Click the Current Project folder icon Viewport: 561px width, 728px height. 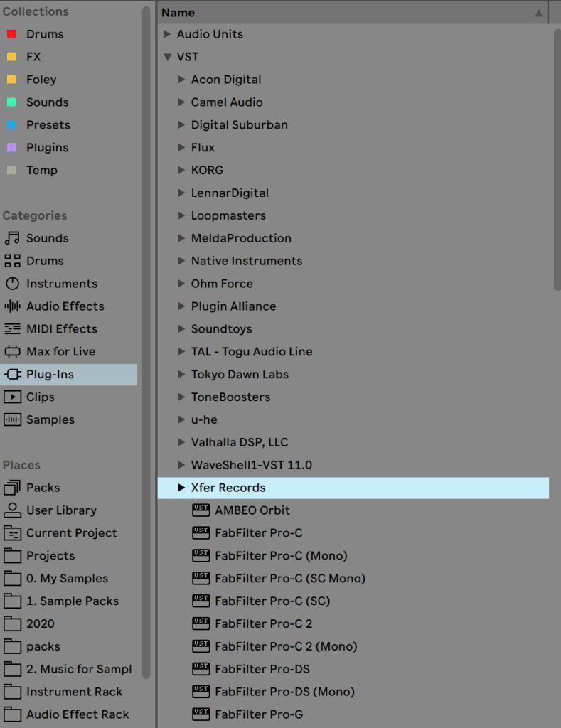pos(12,533)
